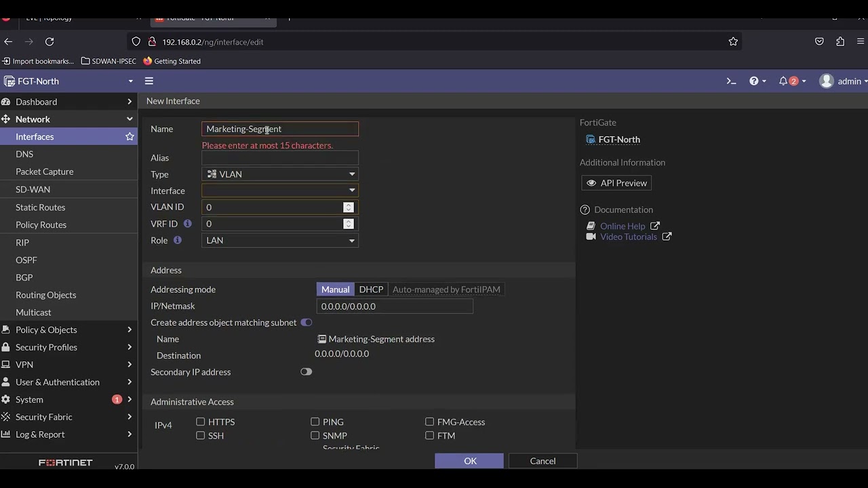The height and width of the screenshot is (488, 868).
Task: Click the Online Help book icon
Action: 591,226
